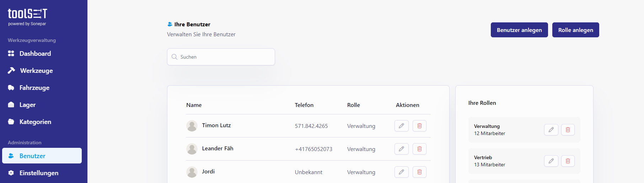Delete user Leander Fäh via the trash icon
Screen dimensions: 644x183
point(419,149)
